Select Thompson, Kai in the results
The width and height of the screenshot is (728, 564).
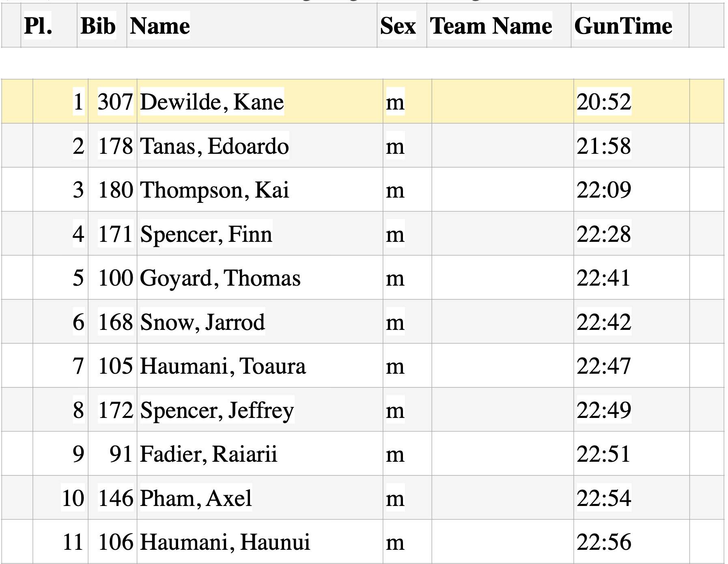pyautogui.click(x=214, y=189)
